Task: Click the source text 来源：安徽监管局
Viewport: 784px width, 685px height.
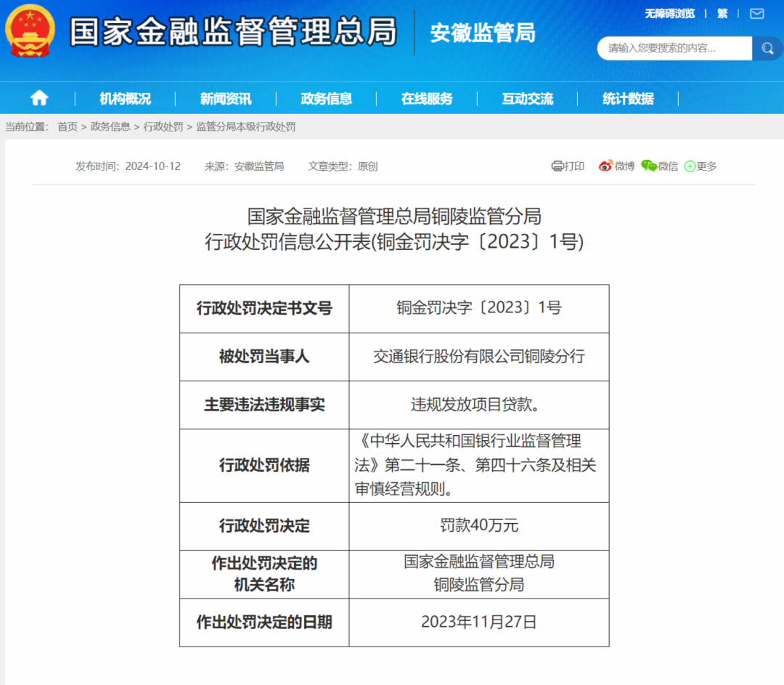Action: point(244,166)
